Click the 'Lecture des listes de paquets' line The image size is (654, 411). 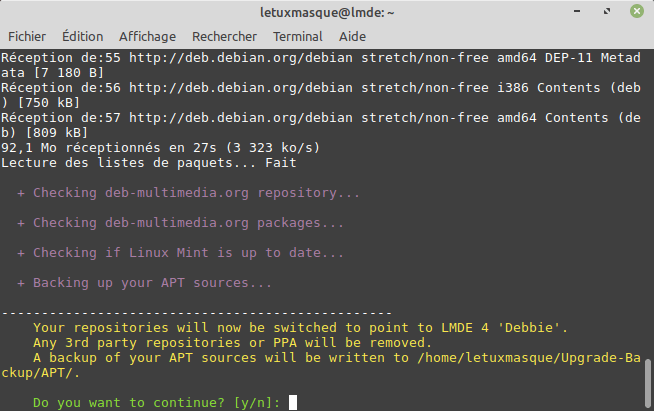tap(149, 163)
